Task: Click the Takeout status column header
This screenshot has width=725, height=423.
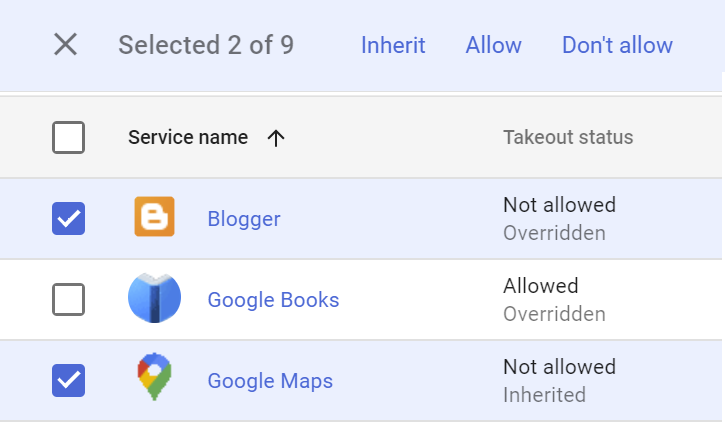Action: pos(568,137)
